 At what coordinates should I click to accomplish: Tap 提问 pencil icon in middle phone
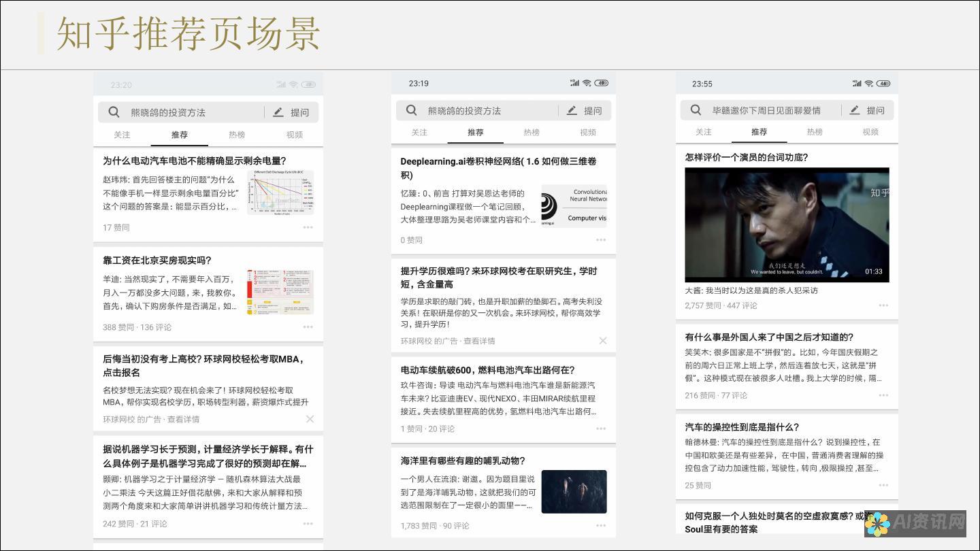572,110
